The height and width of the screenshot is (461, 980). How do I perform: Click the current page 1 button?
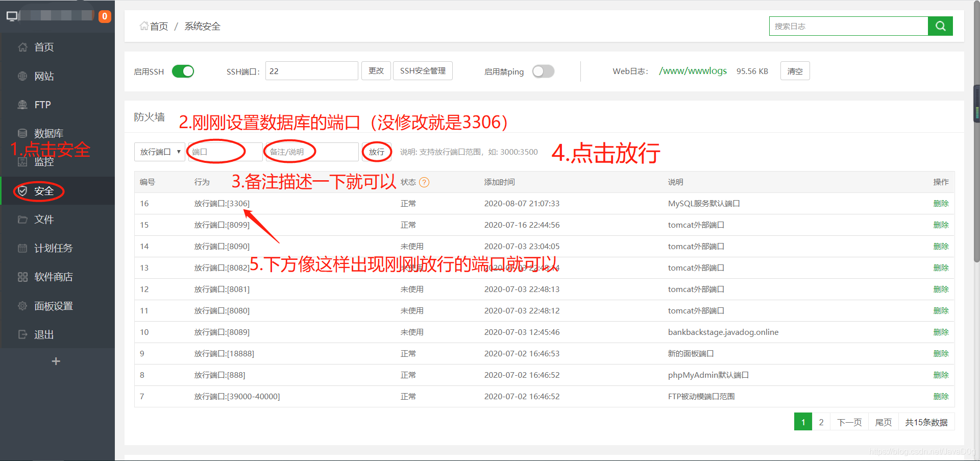[x=803, y=422]
